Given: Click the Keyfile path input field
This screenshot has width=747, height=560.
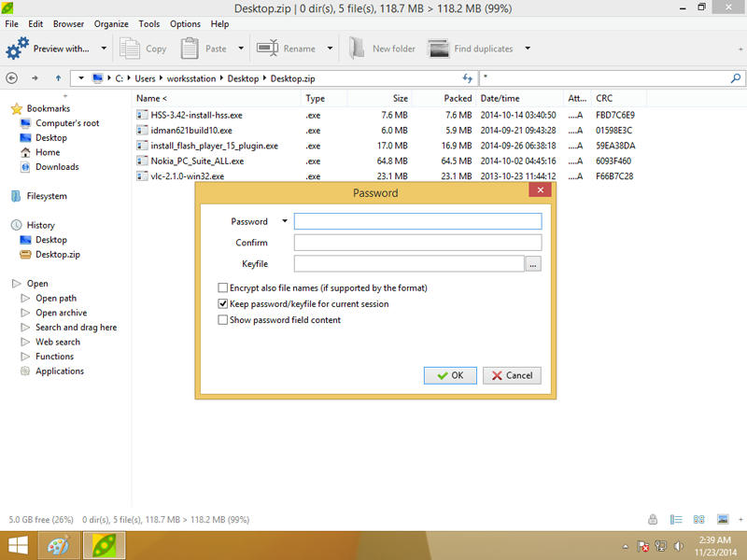Looking at the screenshot, I should pos(409,264).
